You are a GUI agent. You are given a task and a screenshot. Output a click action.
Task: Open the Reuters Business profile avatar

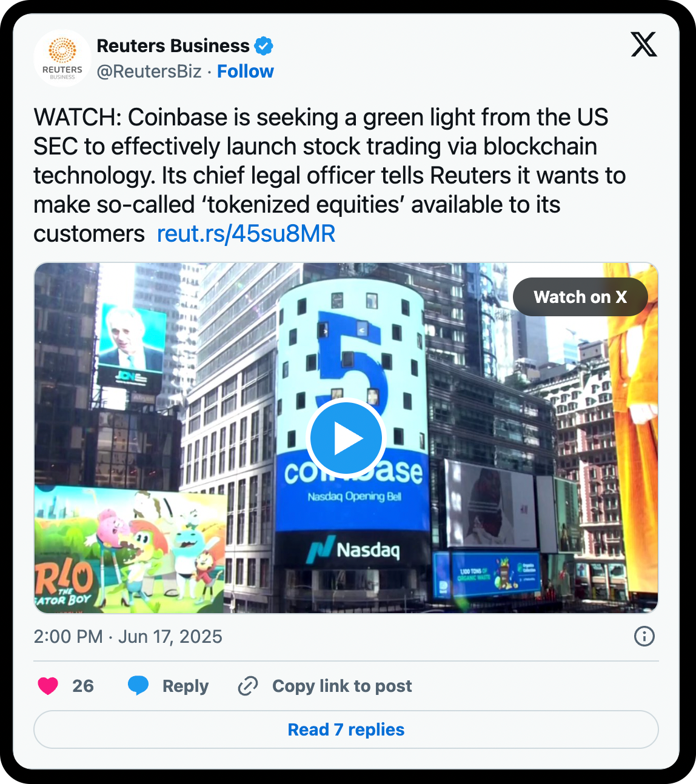coord(62,58)
